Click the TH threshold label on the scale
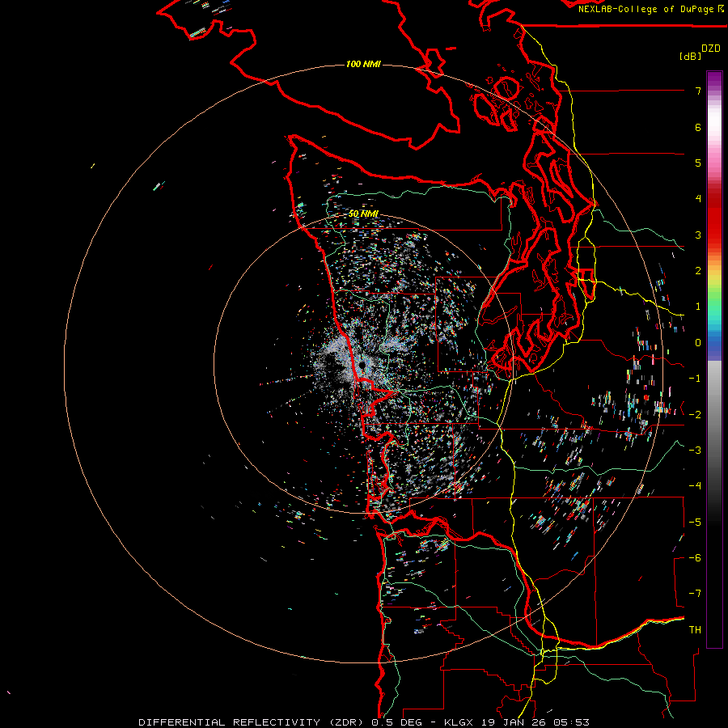Viewport: 728px width, 728px height. point(695,629)
